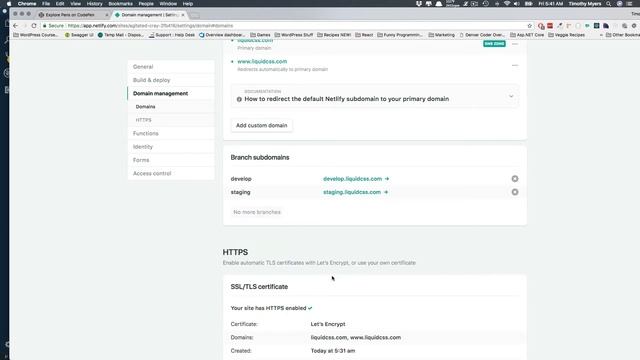Viewport: 640px width, 360px height.
Task: Open the www.liquidcss.com domain link
Action: (262, 62)
